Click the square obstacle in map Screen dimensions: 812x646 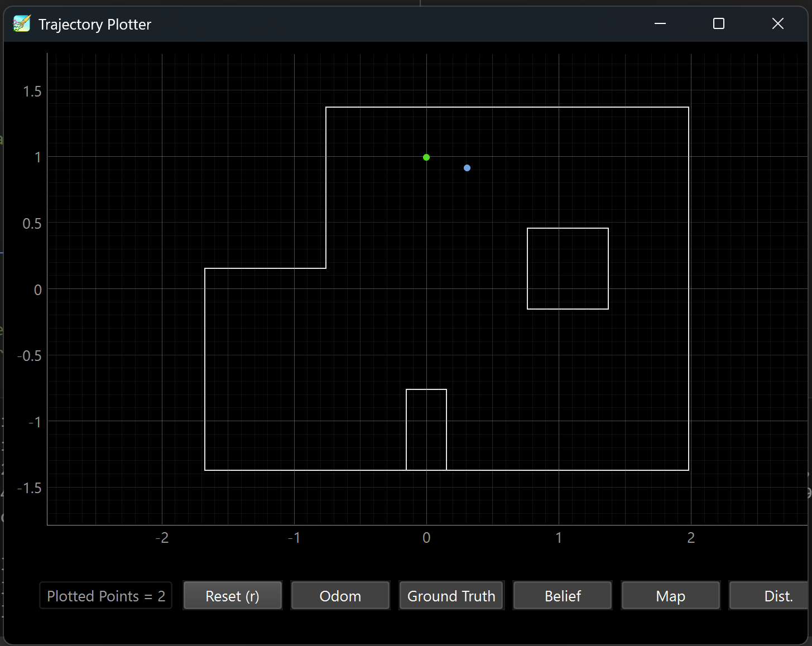568,268
